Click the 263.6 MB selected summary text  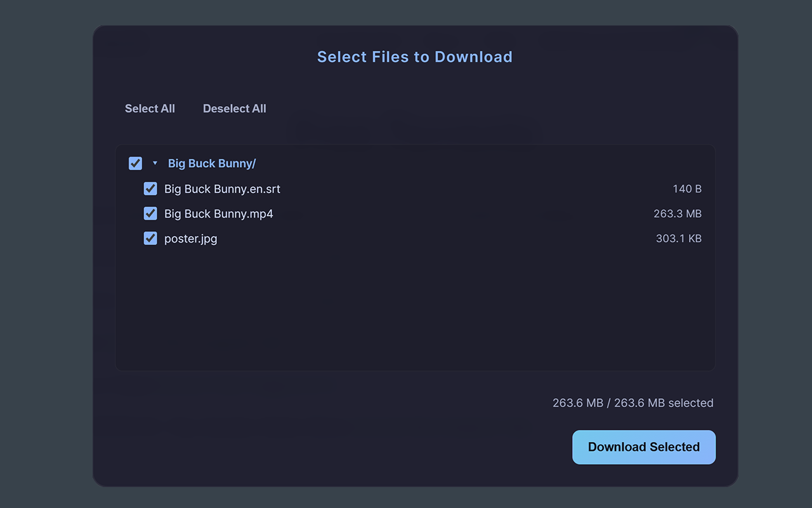633,403
